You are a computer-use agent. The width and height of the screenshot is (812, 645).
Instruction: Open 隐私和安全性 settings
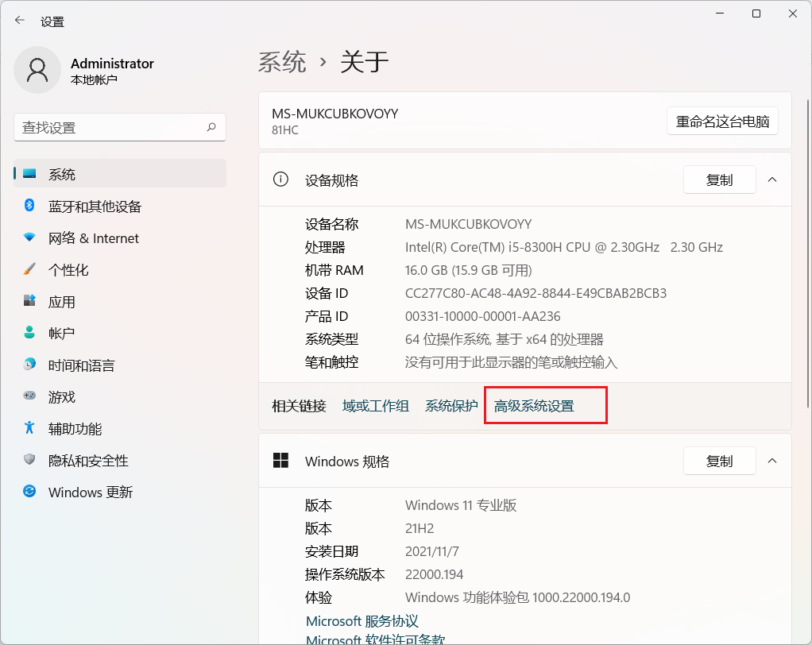point(120,460)
